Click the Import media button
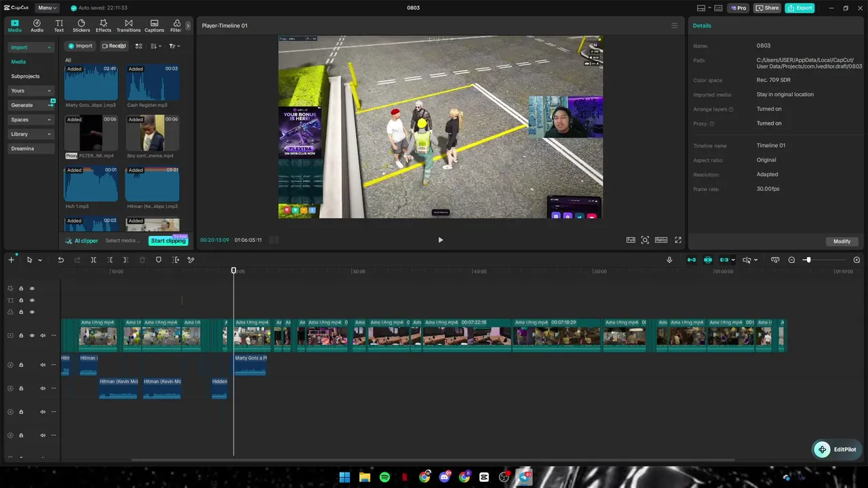This screenshot has width=868, height=488. (x=80, y=46)
